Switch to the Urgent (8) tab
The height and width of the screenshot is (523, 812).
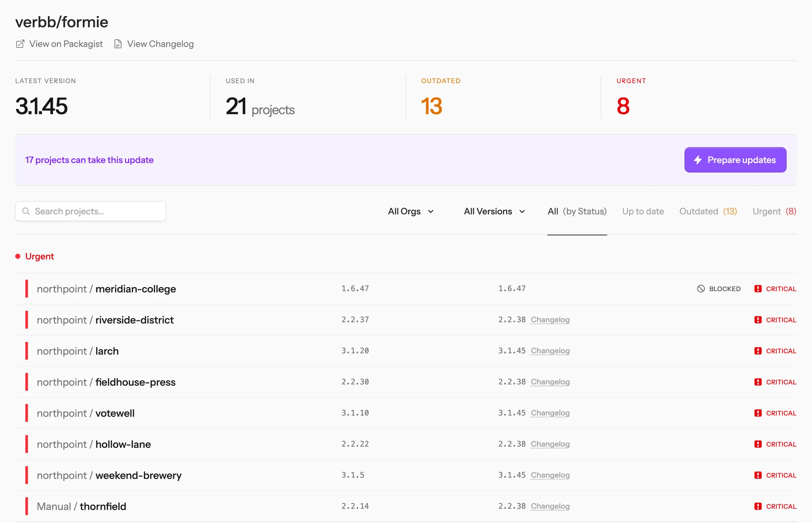tap(774, 211)
